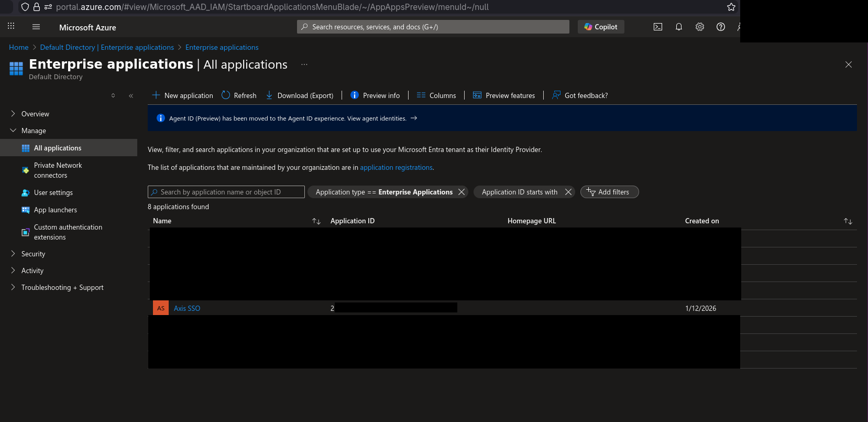The width and height of the screenshot is (868, 422).
Task: Click New application
Action: coord(182,95)
